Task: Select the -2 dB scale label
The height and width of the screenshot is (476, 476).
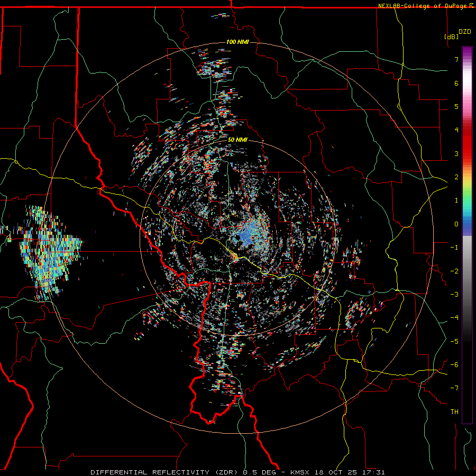Action: (x=454, y=271)
